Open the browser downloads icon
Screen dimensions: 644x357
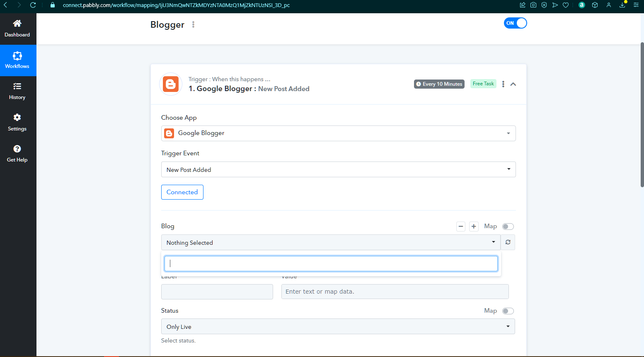pyautogui.click(x=622, y=5)
